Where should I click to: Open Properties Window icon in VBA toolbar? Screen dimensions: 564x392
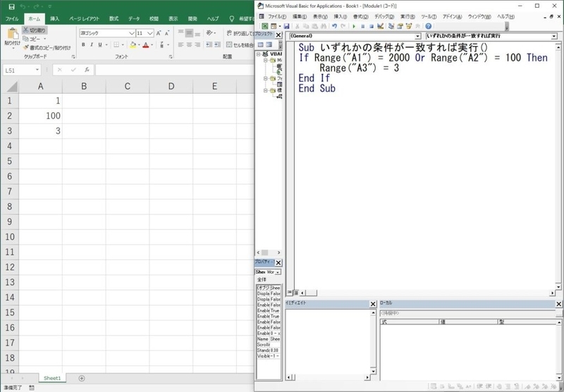pos(400,26)
